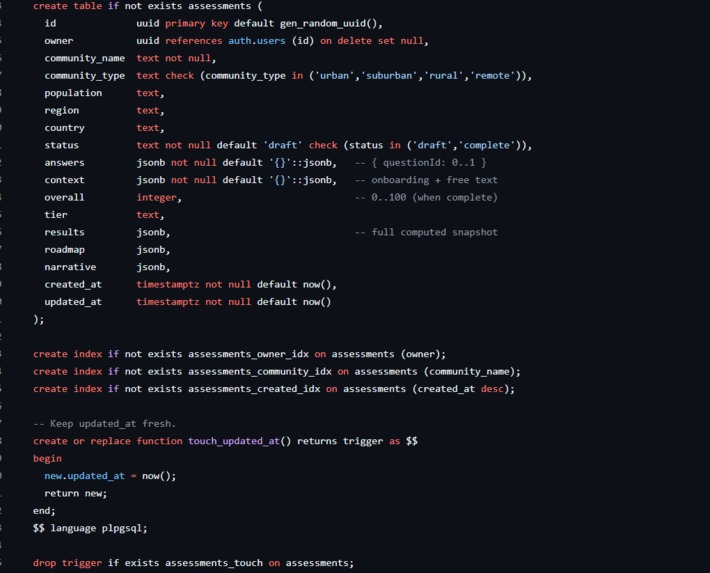Click the '$$ language plpgsql;' line

coord(90,528)
